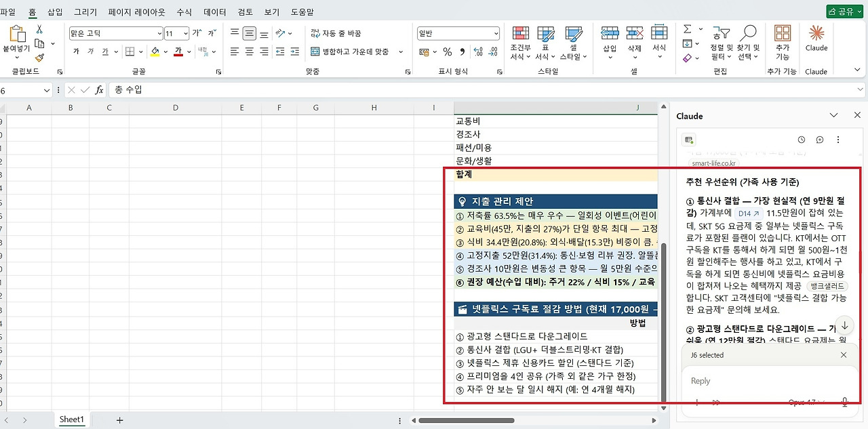Decrease font size with the smaller 가 button
This screenshot has height=429, width=868.
tap(212, 33)
